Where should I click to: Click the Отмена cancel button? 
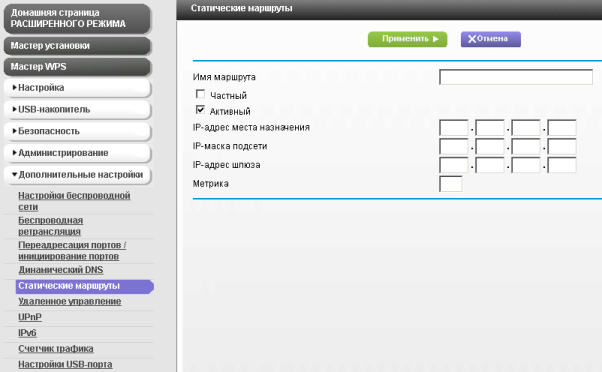(491, 39)
